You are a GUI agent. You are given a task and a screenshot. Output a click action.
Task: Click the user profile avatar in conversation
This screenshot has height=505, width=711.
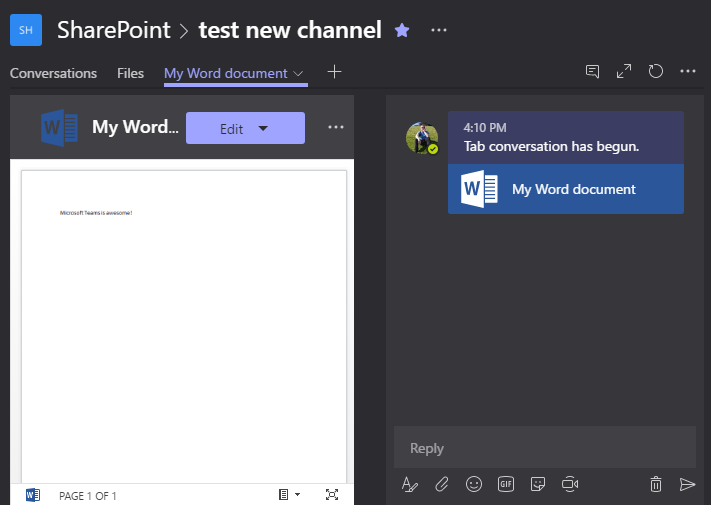point(422,138)
